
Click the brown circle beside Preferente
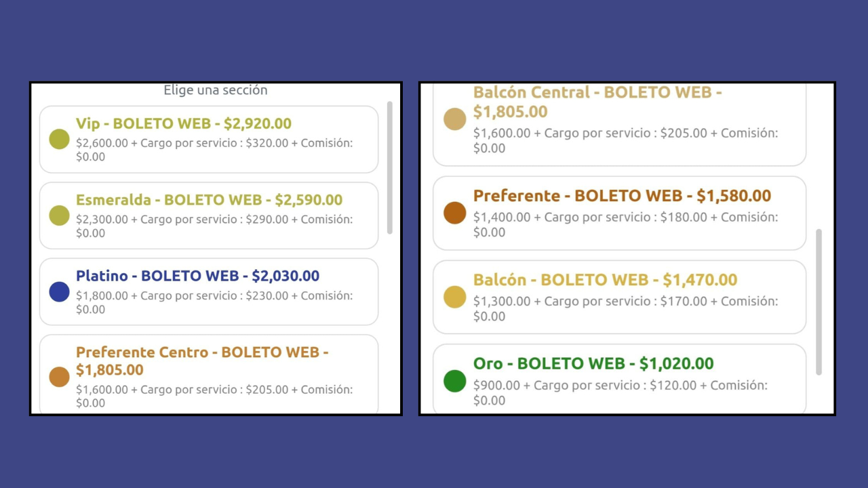point(454,213)
